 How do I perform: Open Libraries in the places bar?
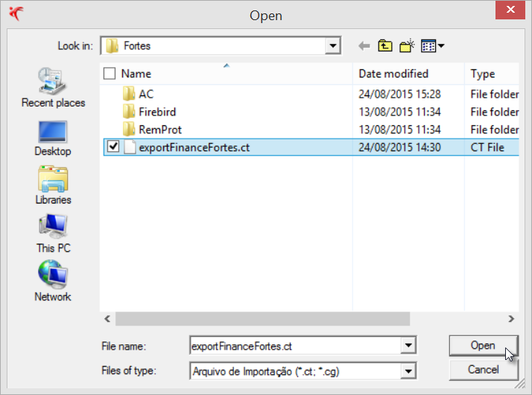coord(53,185)
